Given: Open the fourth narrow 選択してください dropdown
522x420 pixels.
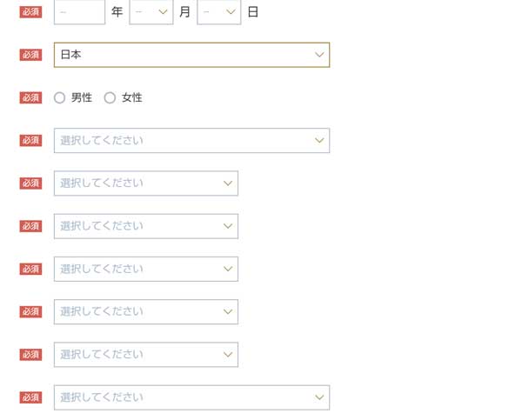Looking at the screenshot, I should click(x=145, y=311).
